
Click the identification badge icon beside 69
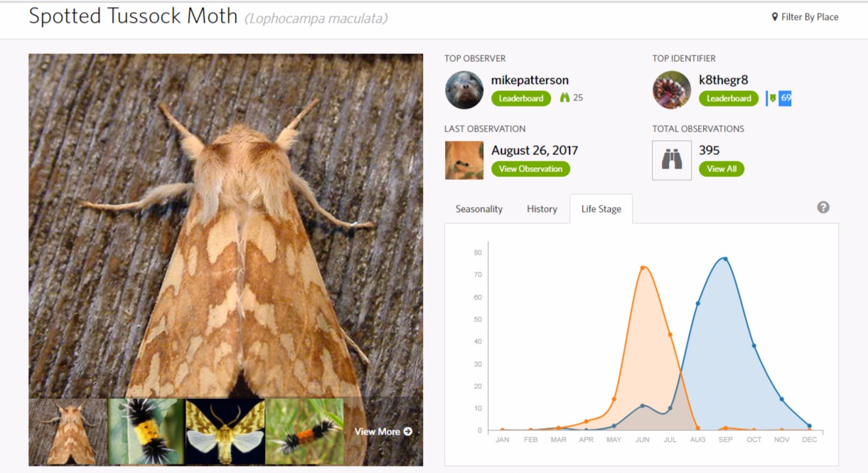pyautogui.click(x=772, y=98)
